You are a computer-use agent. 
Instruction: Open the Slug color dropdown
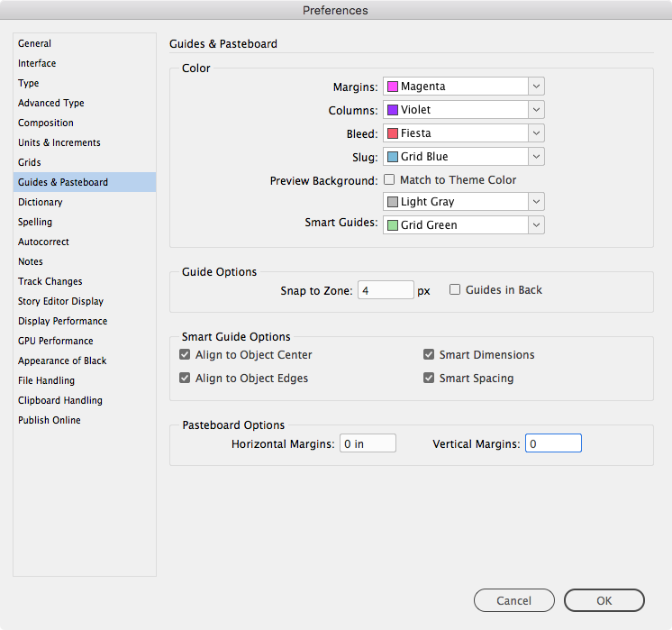coord(536,157)
